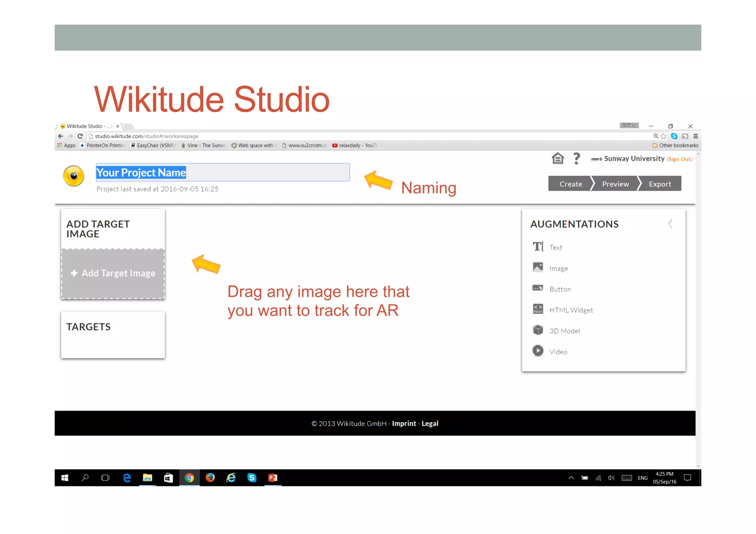Click the Sunway University account name

pos(634,159)
